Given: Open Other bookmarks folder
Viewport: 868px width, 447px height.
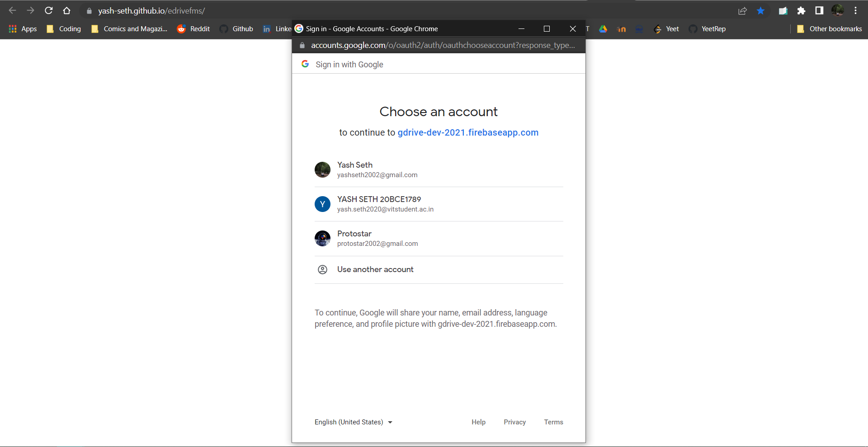Looking at the screenshot, I should pyautogui.click(x=829, y=29).
